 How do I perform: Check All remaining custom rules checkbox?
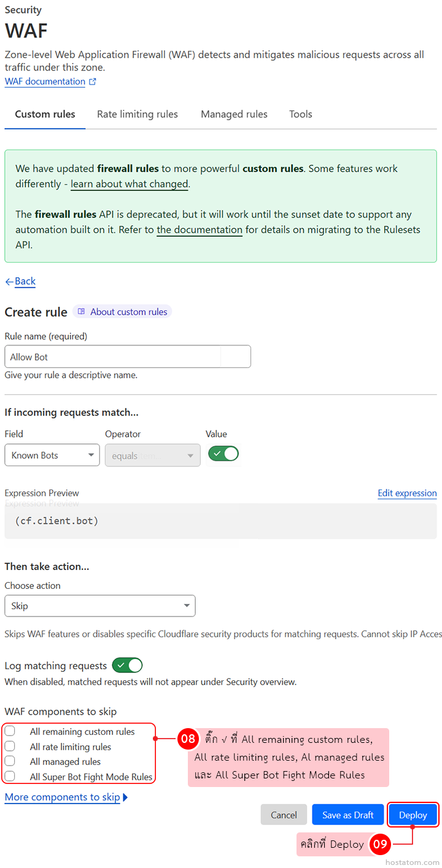click(x=10, y=731)
